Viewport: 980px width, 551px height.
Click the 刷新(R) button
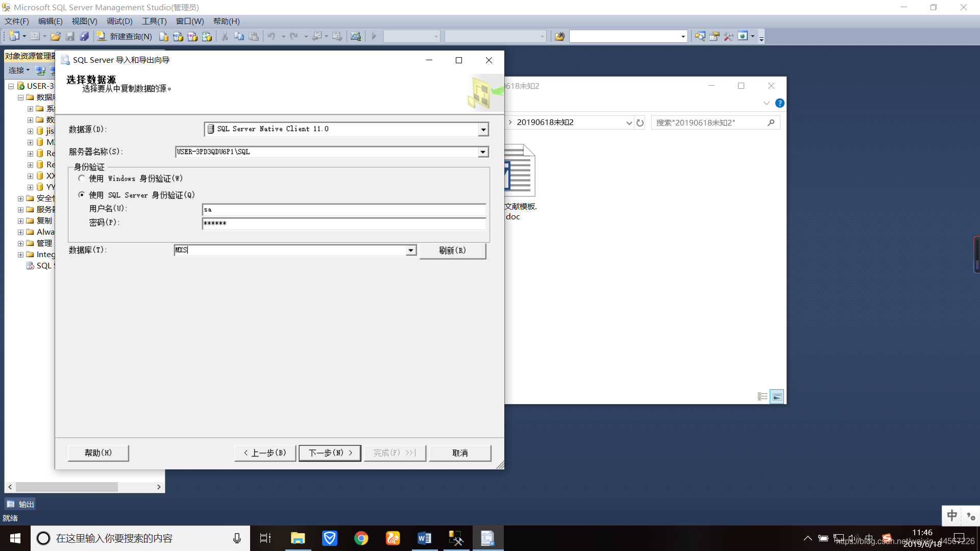click(453, 251)
